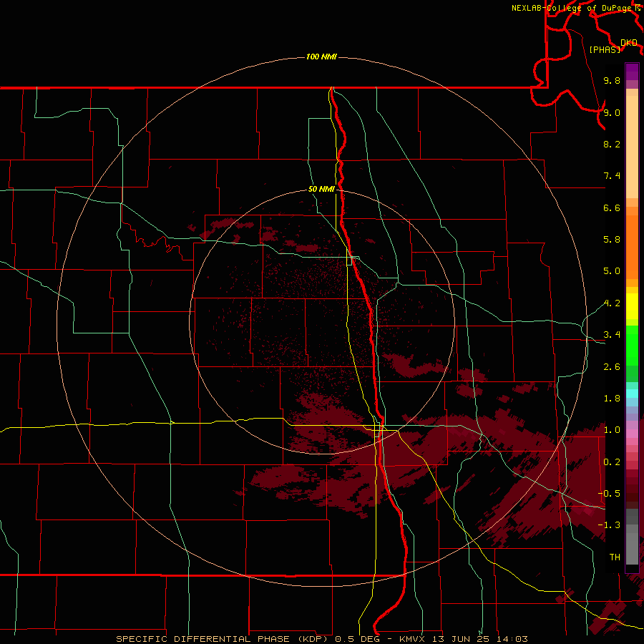Pick the cyan band of the color bar

(x=632, y=394)
